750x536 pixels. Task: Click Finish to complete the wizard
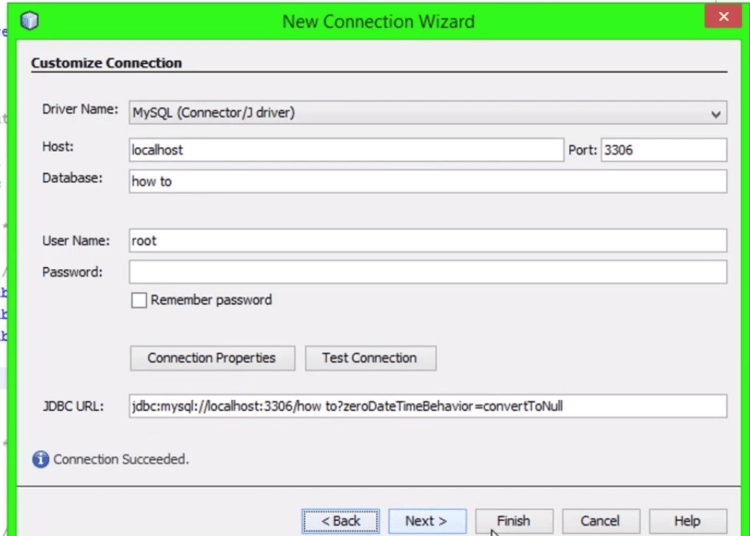tap(513, 521)
